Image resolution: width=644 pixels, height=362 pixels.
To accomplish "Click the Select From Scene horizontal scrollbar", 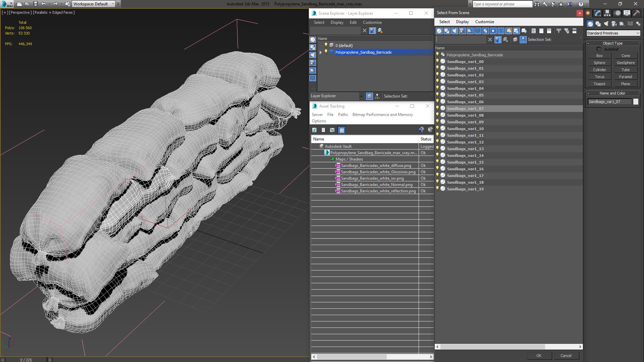I will [x=493, y=347].
